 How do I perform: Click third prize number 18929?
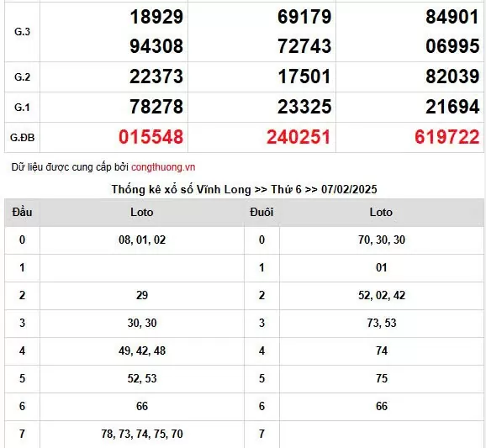point(156,17)
